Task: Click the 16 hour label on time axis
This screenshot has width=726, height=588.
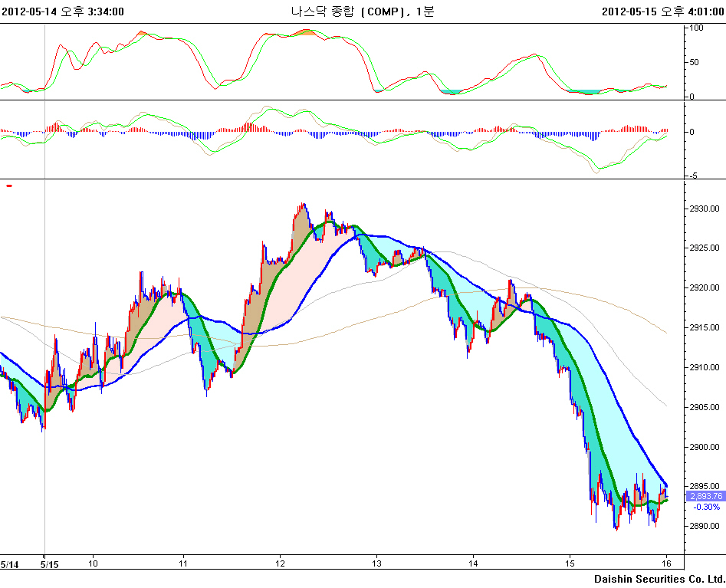Action: tap(666, 563)
